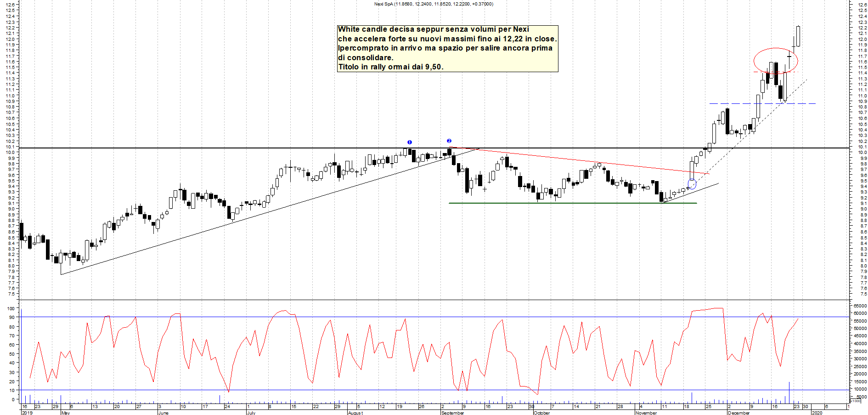Image resolution: width=868 pixels, height=415 pixels.
Task: Click the red oscillator line in the lower panel
Action: click(x=413, y=352)
